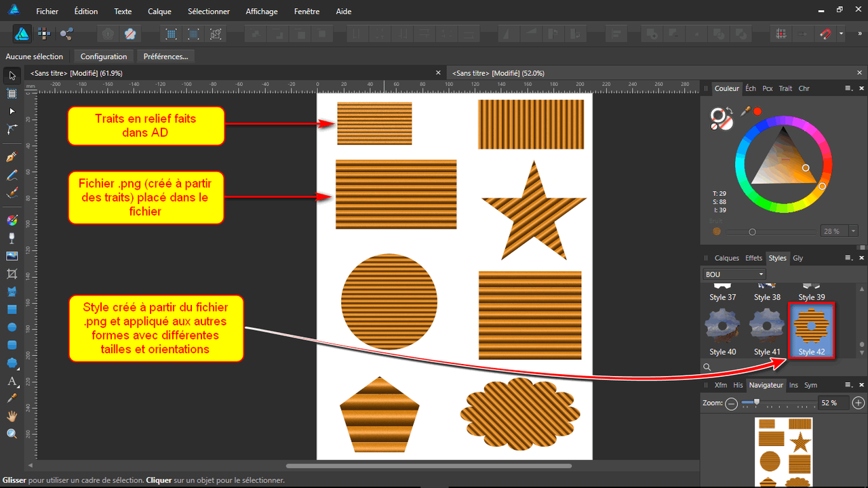This screenshot has width=868, height=488.
Task: Select the Artboard tool
Action: pyautogui.click(x=12, y=94)
